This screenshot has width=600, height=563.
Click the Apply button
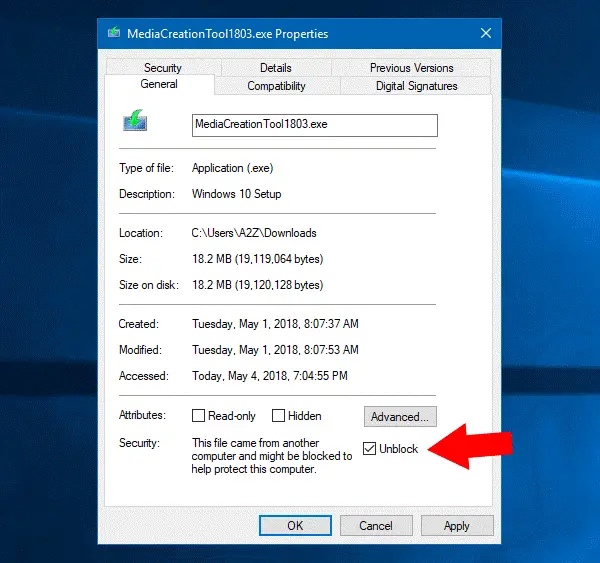coord(457,525)
